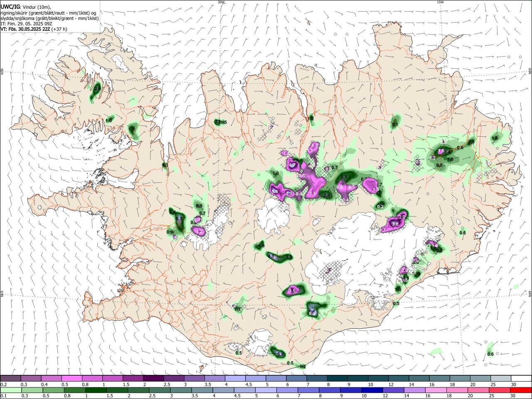Select the bright pink 0.5 swatch in the top legend row
532x399 pixels.
click(x=72, y=378)
